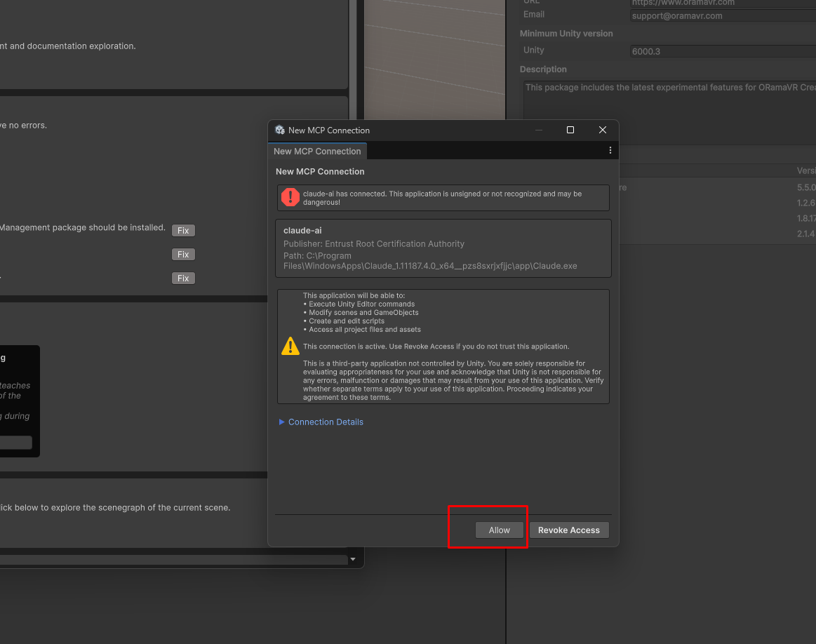
Task: Click the Email field with support@oramavr.com
Action: 723,15
